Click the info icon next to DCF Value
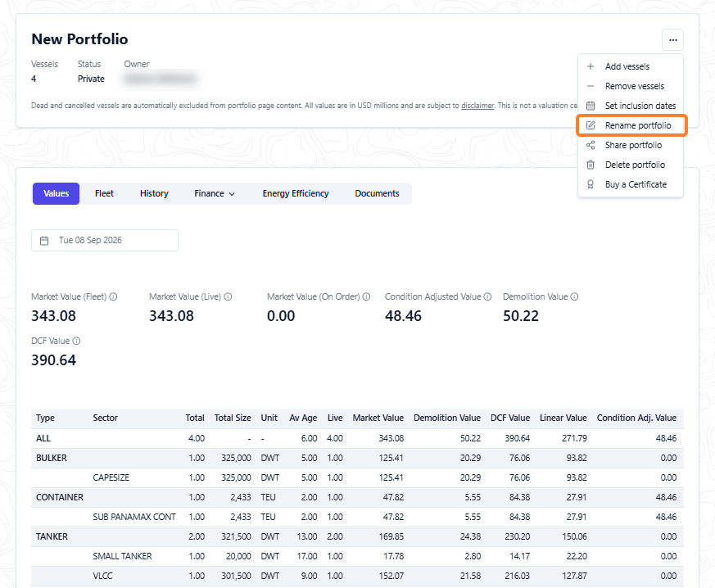715x588 pixels. [77, 341]
